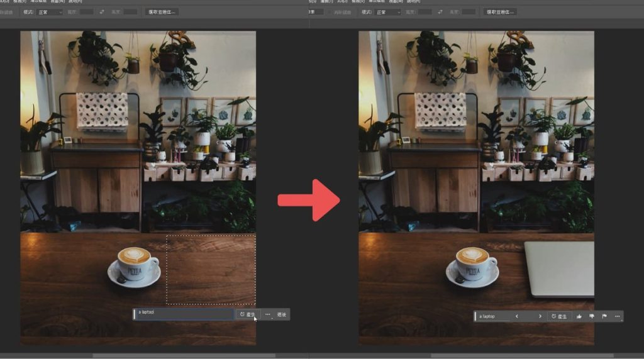The width and height of the screenshot is (644, 359).
Task: Click the horizontal scrollbar under the left canvas
Action: click(x=184, y=356)
